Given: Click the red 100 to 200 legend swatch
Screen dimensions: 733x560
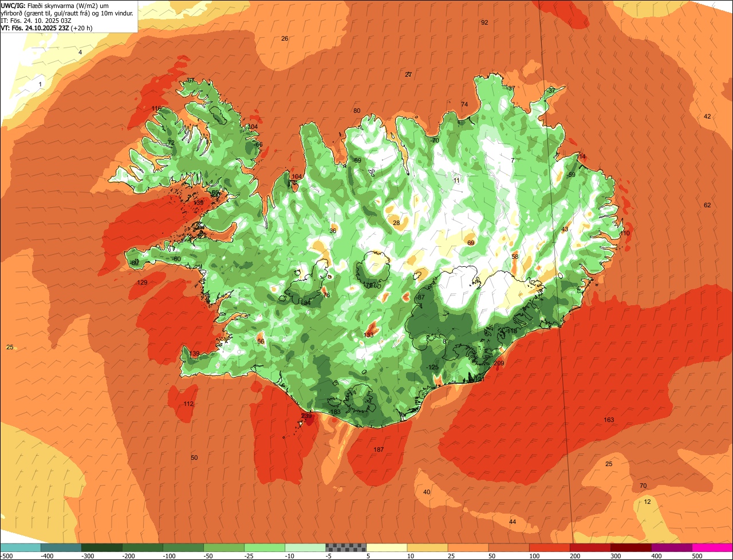Looking at the screenshot, I should pyautogui.click(x=549, y=547).
